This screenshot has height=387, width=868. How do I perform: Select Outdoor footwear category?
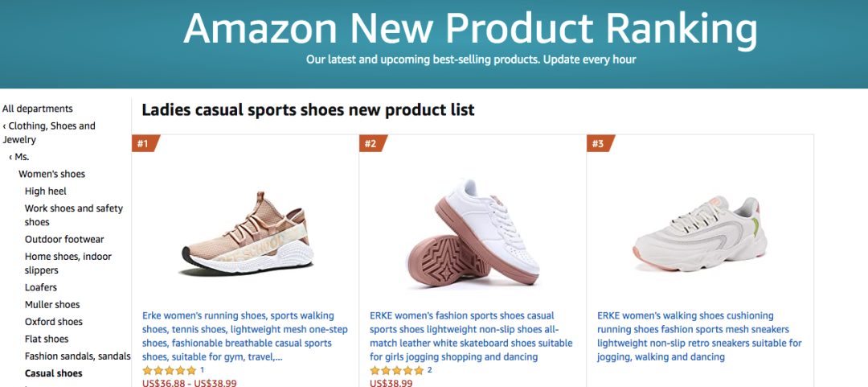(64, 239)
